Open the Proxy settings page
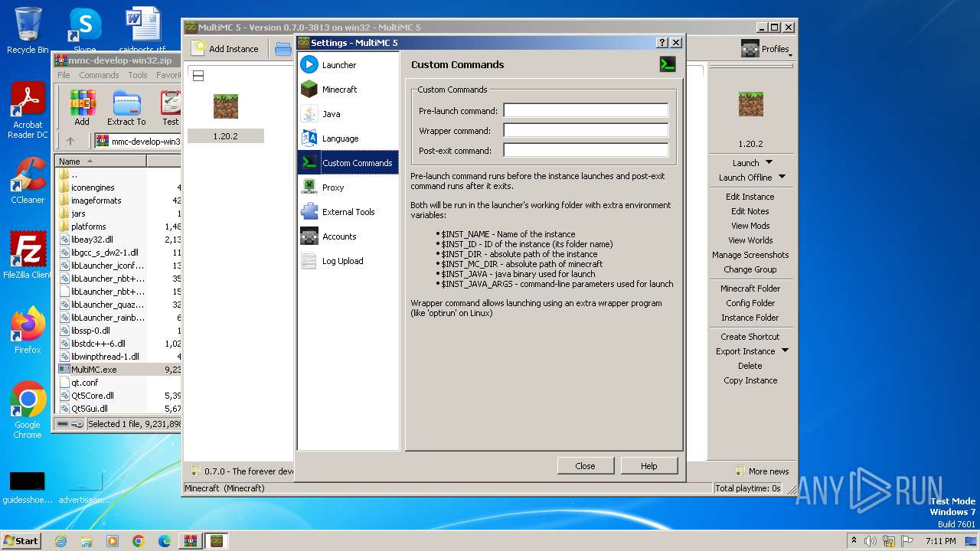The width and height of the screenshot is (980, 551). pyautogui.click(x=348, y=187)
